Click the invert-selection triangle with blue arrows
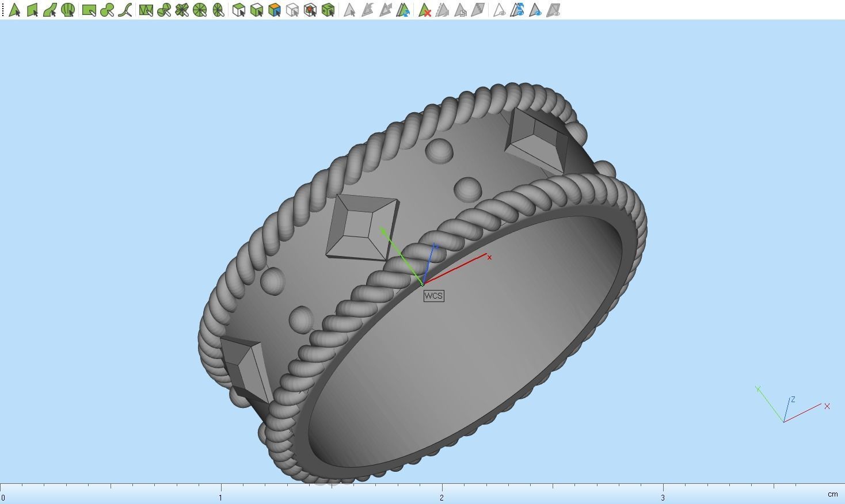The height and width of the screenshot is (504, 845). point(403,10)
